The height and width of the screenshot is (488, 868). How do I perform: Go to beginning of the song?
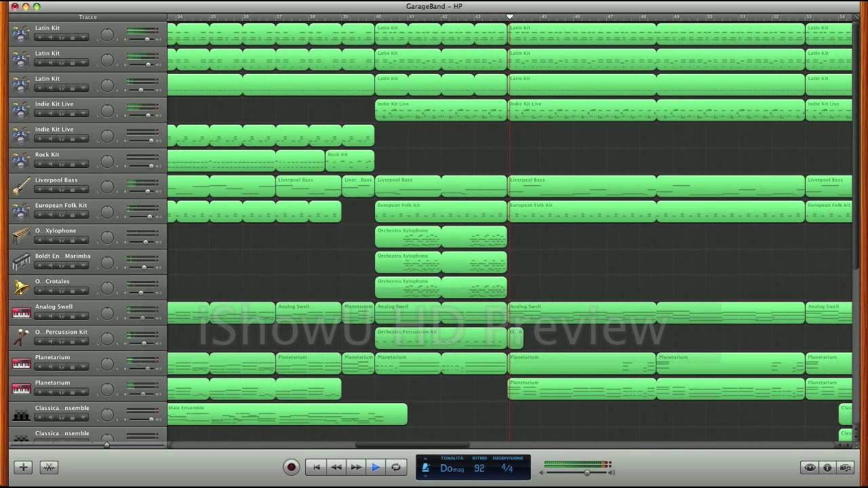click(315, 467)
